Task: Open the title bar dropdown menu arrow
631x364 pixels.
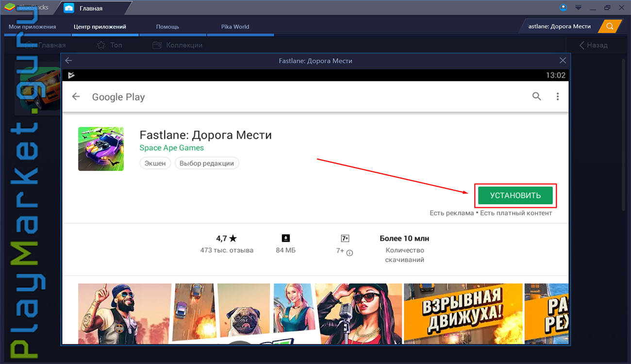Action: (578, 8)
